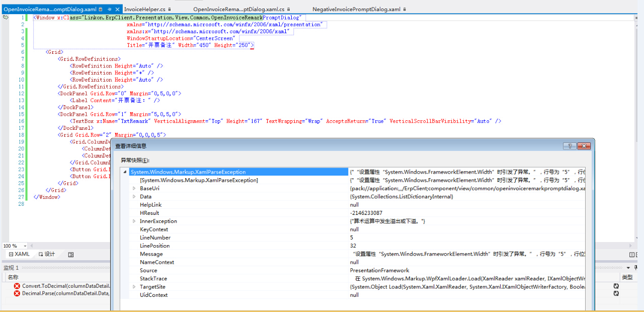Click the Data value System.Collections.ListDictionaryInternal

401,197
